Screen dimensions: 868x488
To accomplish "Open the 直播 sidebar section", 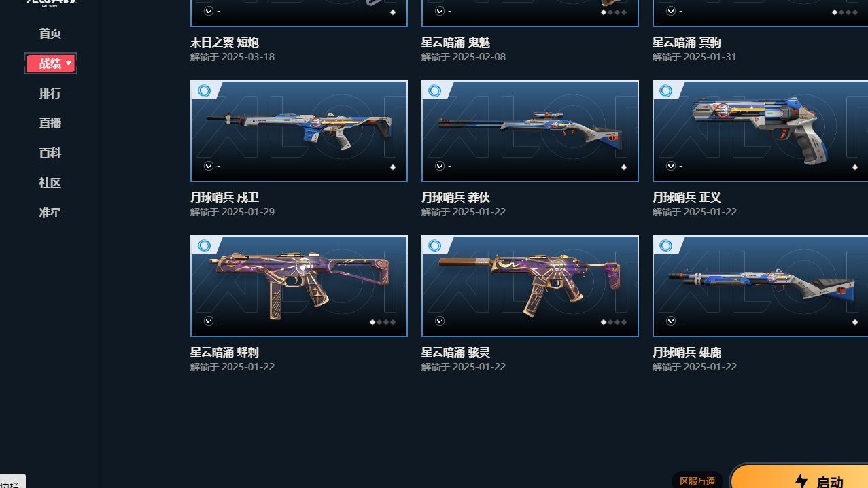I will coord(50,123).
